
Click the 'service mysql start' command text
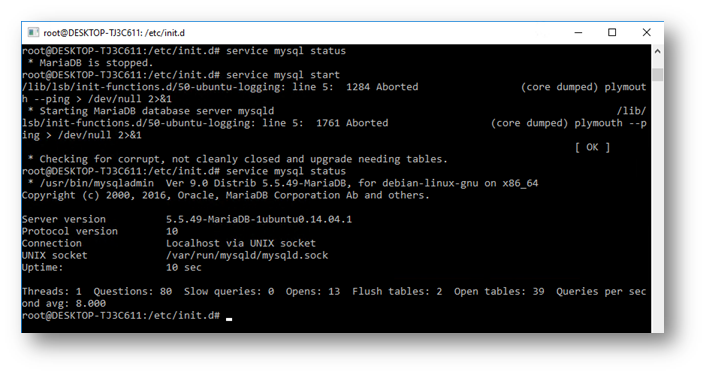[283, 75]
